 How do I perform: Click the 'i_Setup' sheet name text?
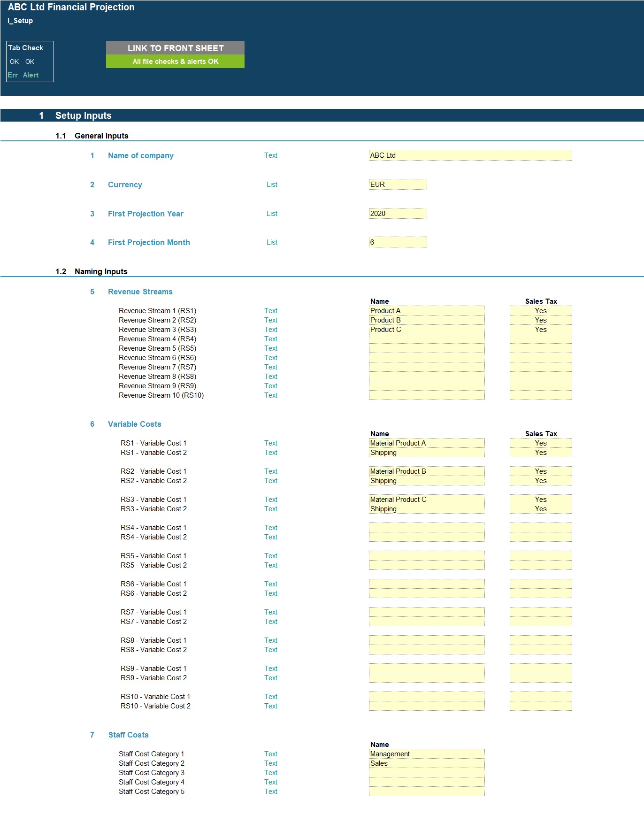(x=20, y=21)
